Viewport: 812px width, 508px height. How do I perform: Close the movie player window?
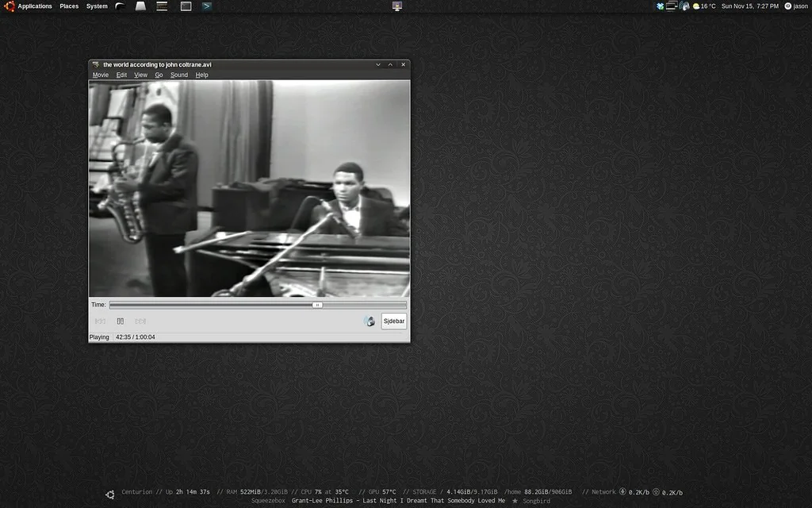tap(404, 65)
